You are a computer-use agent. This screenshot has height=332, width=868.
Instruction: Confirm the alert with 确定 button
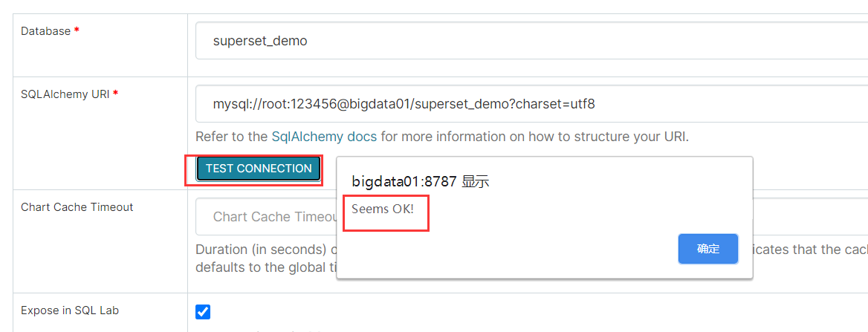708,249
